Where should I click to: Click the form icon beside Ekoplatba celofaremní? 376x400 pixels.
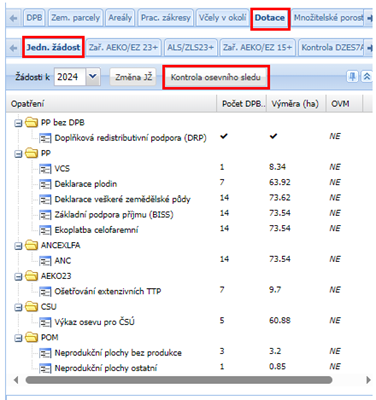[45, 230]
